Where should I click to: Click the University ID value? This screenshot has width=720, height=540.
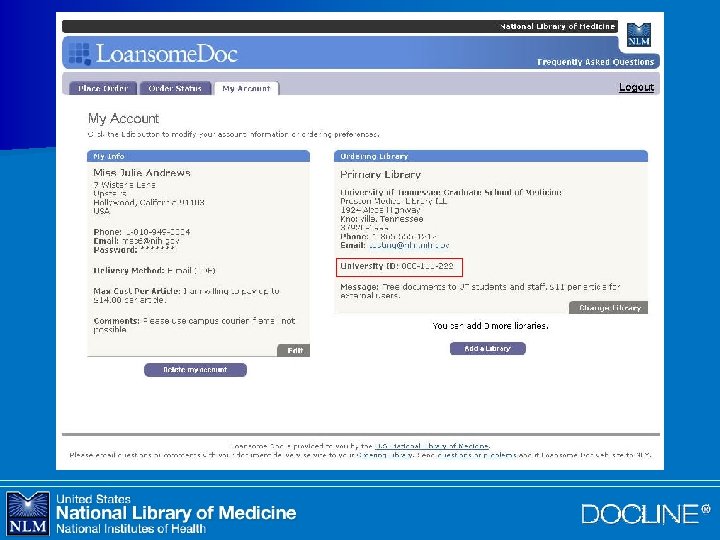pyautogui.click(x=427, y=266)
